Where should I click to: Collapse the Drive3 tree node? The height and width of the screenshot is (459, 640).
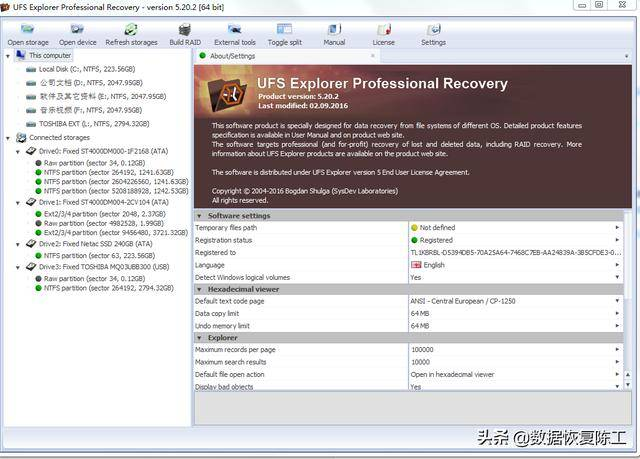[18, 268]
